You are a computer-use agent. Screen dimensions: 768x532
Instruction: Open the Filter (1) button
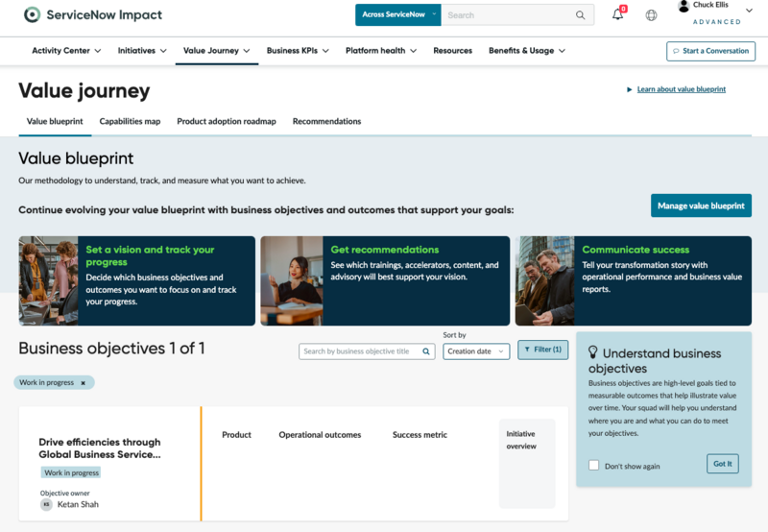coord(542,350)
